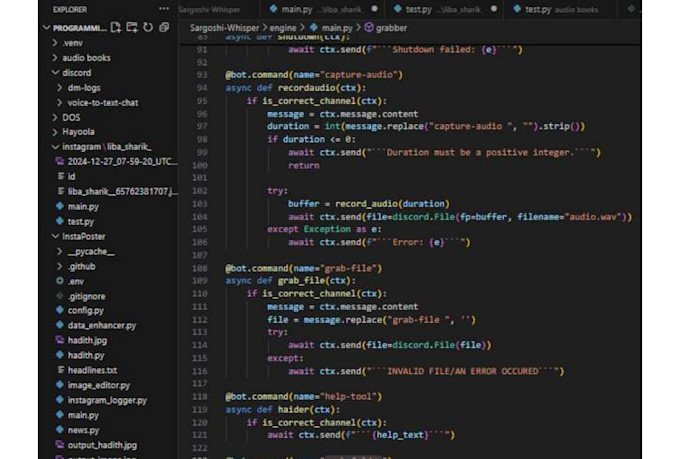Open liba_sharik_65762381707 json file
Image resolution: width=680 pixels, height=459 pixels.
123,191
